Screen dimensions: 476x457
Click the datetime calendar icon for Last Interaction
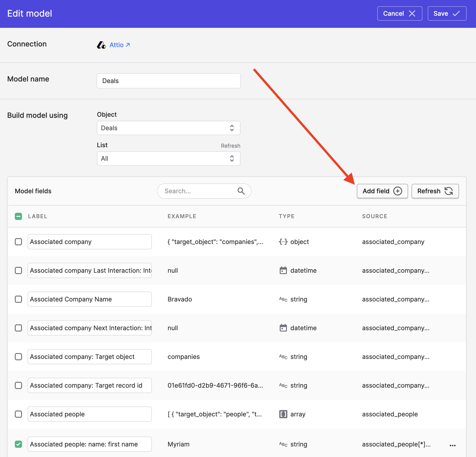[x=283, y=270]
